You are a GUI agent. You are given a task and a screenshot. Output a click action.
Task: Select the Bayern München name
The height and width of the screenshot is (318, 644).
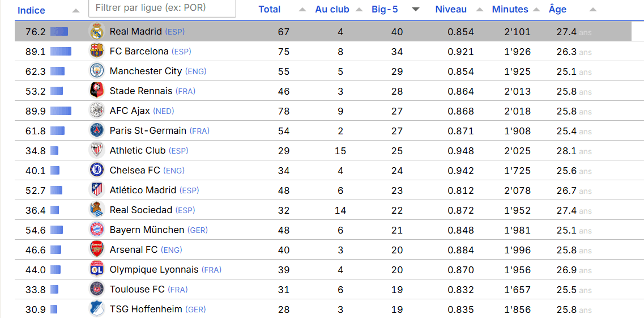pos(147,230)
